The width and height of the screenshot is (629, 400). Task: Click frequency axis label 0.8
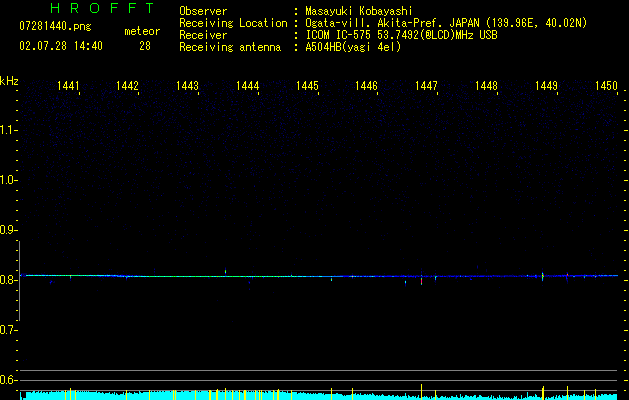click(8, 280)
